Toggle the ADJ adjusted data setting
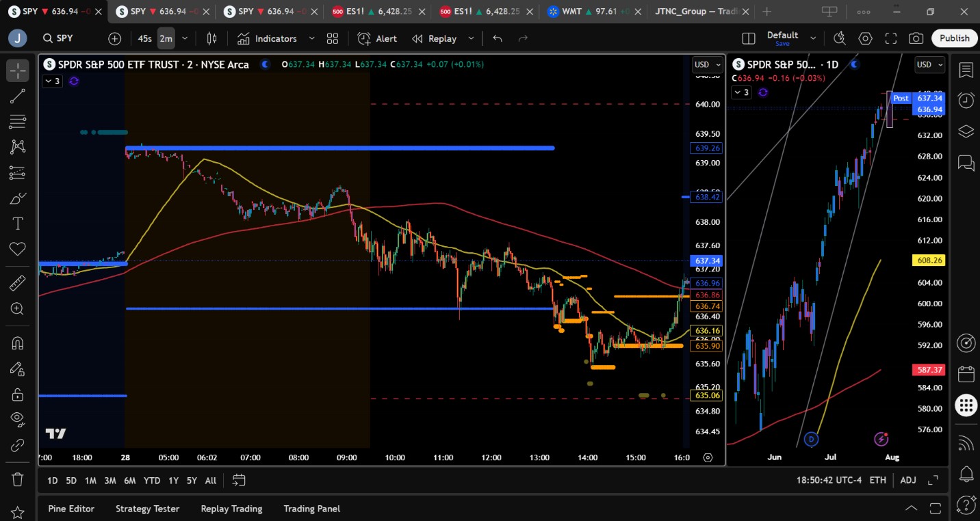 coord(908,480)
